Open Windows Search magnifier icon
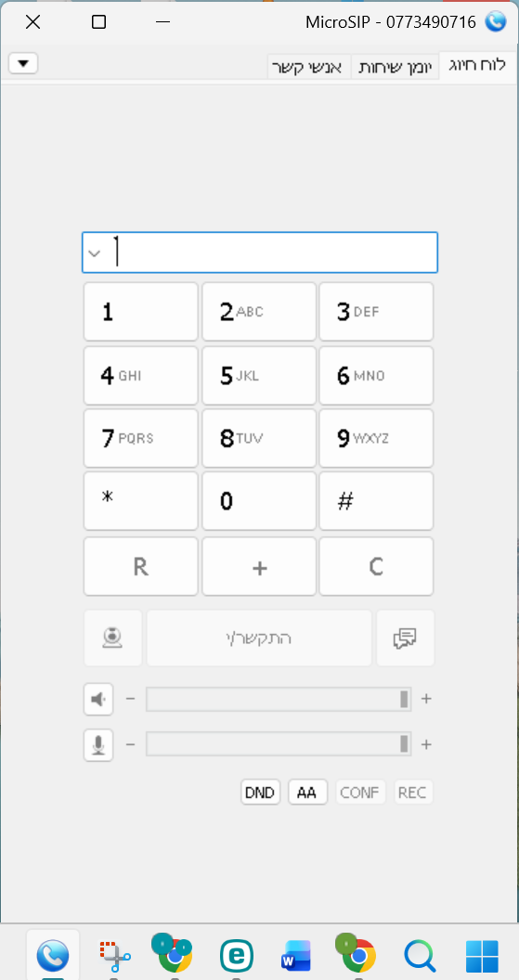519x980 pixels. tap(419, 955)
